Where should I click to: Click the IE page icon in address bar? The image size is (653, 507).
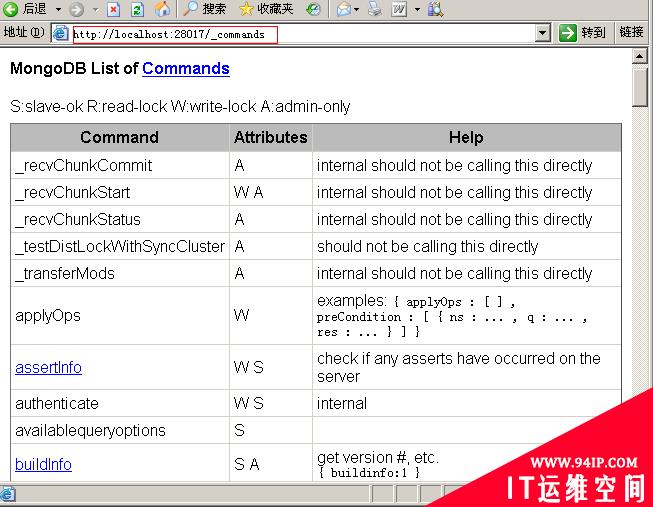coord(60,33)
